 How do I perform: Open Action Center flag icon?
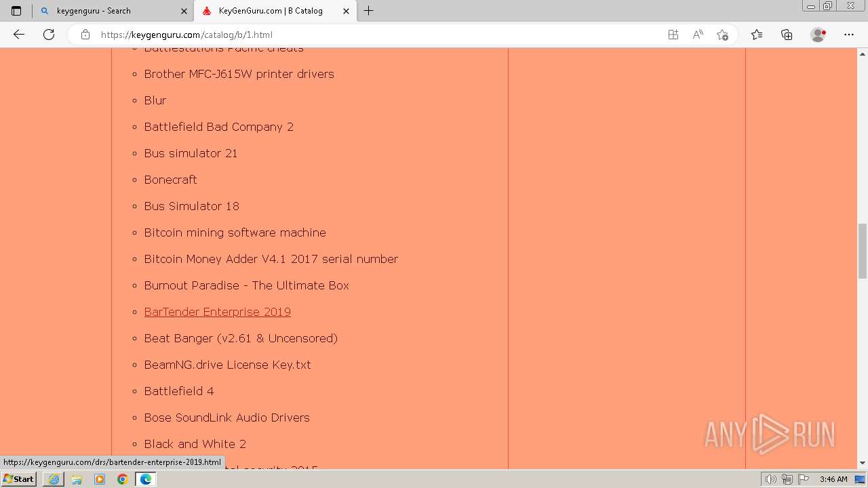(803, 479)
